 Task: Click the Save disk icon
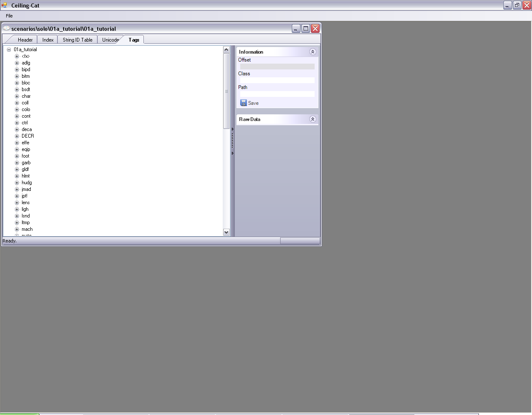tap(244, 103)
